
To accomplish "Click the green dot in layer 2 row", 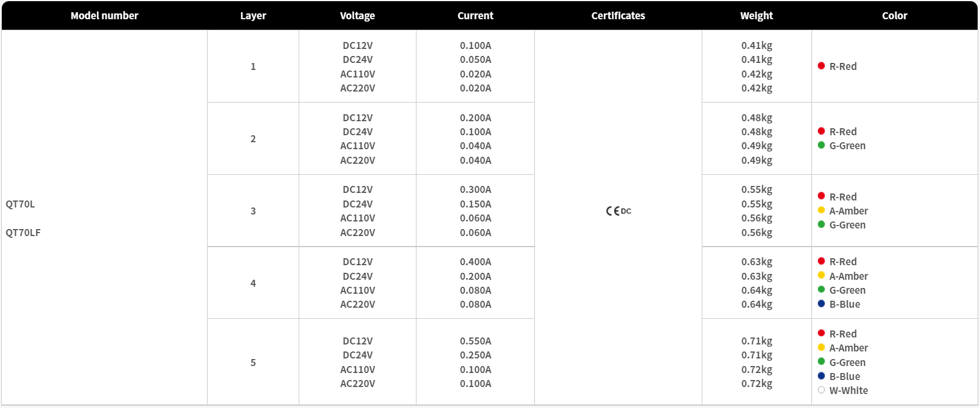I will [x=821, y=145].
